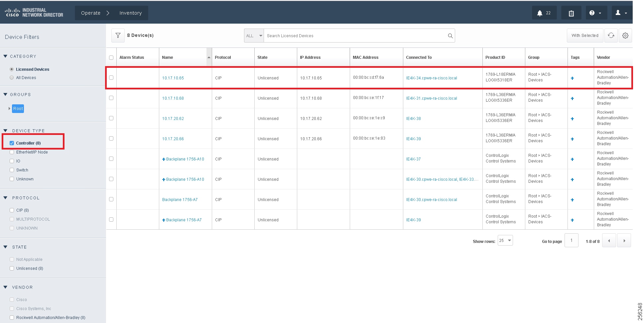Click MAC address 00:00:bc:cd:f7:6a cell
The image size is (644, 323).
click(x=368, y=77)
